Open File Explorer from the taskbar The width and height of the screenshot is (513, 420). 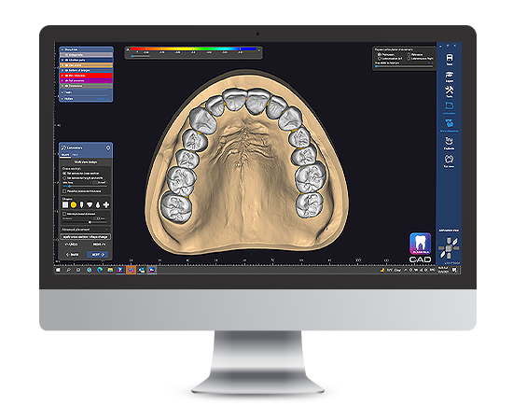pyautogui.click(x=110, y=270)
